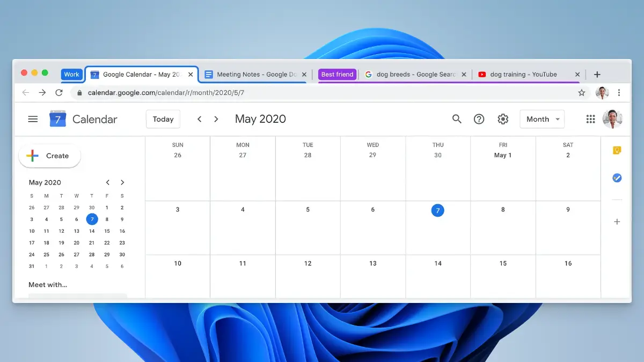Switch to the dog training YouTube tab

(x=523, y=75)
